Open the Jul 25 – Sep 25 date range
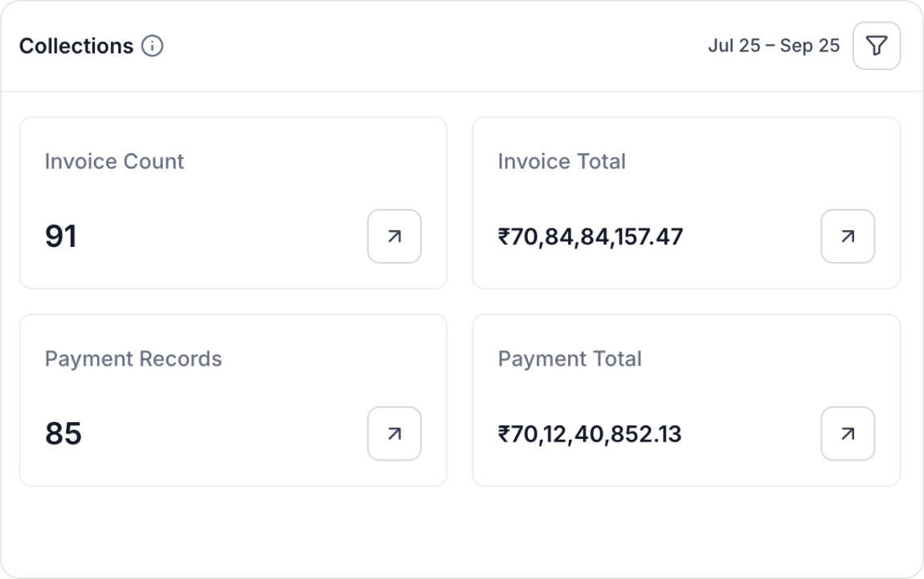This screenshot has width=924, height=579. point(775,46)
